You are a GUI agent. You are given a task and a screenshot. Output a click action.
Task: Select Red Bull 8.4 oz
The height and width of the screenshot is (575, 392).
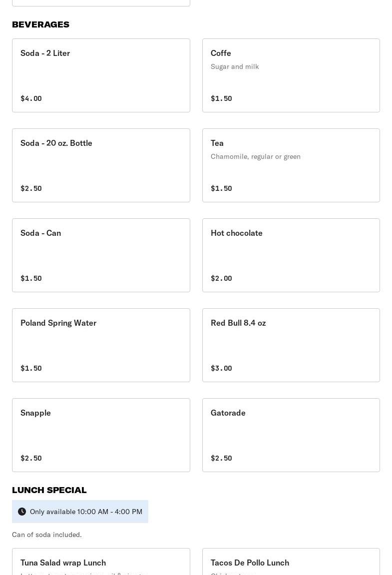click(x=291, y=345)
